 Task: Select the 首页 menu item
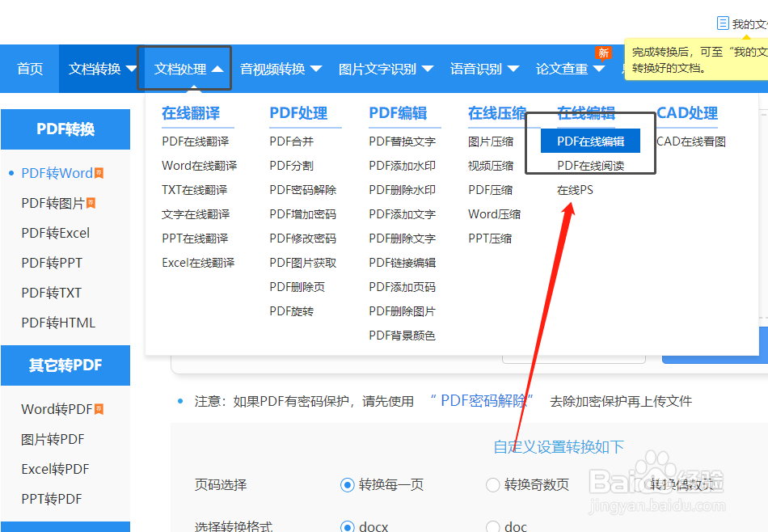point(30,69)
